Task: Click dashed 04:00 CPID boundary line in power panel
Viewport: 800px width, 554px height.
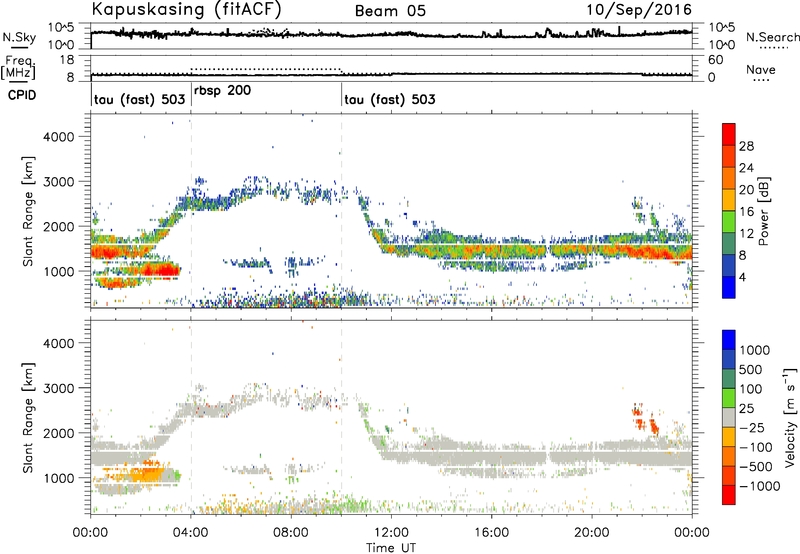Action: 191,211
